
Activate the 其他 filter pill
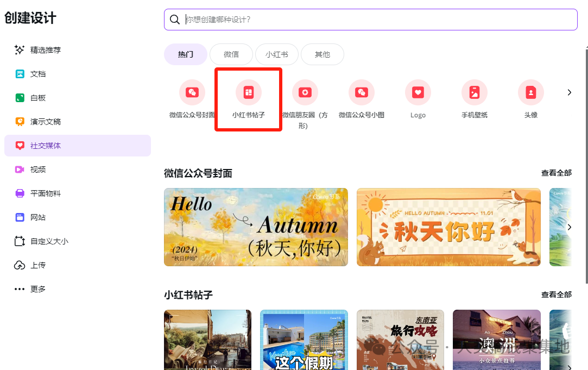(x=322, y=54)
